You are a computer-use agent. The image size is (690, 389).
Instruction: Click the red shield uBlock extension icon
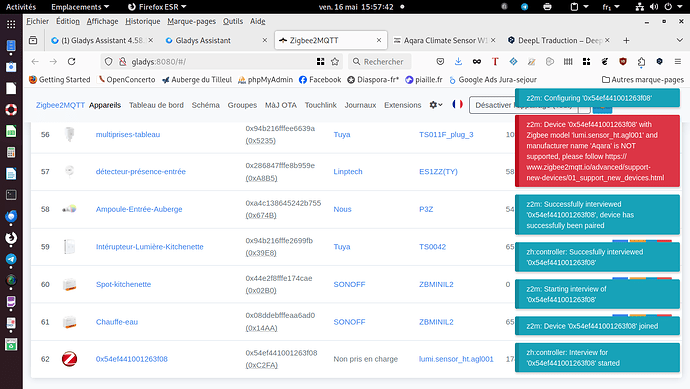(x=623, y=62)
